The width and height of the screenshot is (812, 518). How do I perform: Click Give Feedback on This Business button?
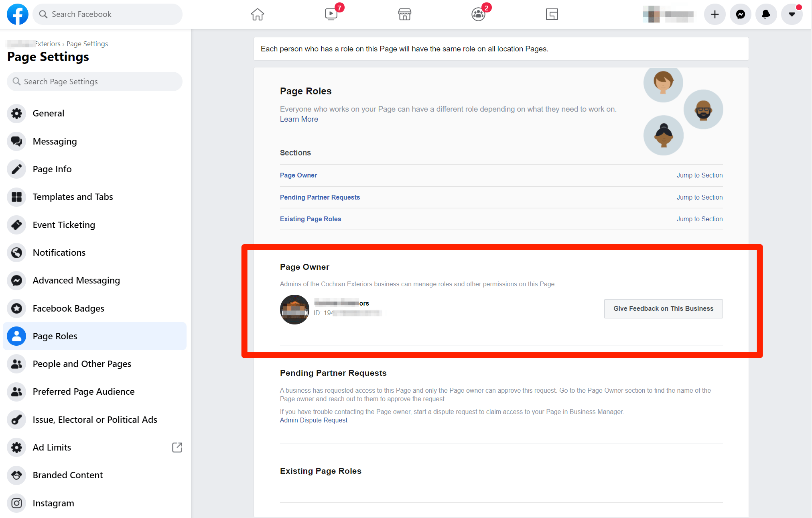pyautogui.click(x=663, y=308)
